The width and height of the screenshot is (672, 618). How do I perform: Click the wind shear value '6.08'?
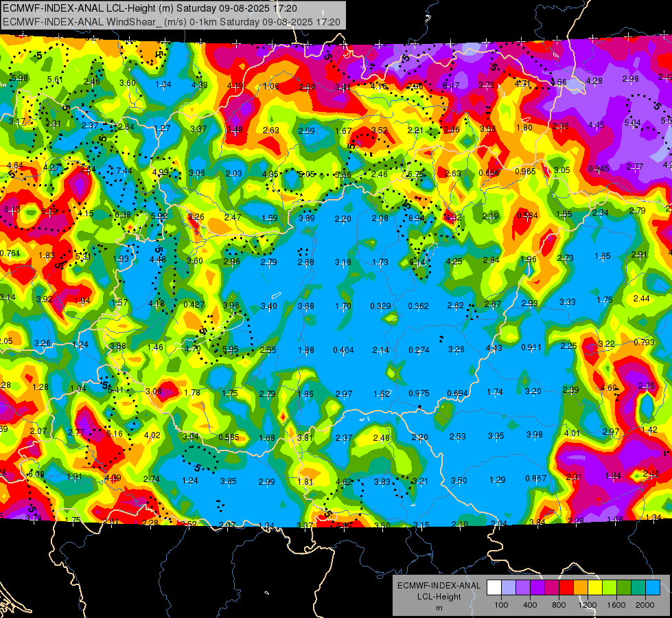point(36,474)
